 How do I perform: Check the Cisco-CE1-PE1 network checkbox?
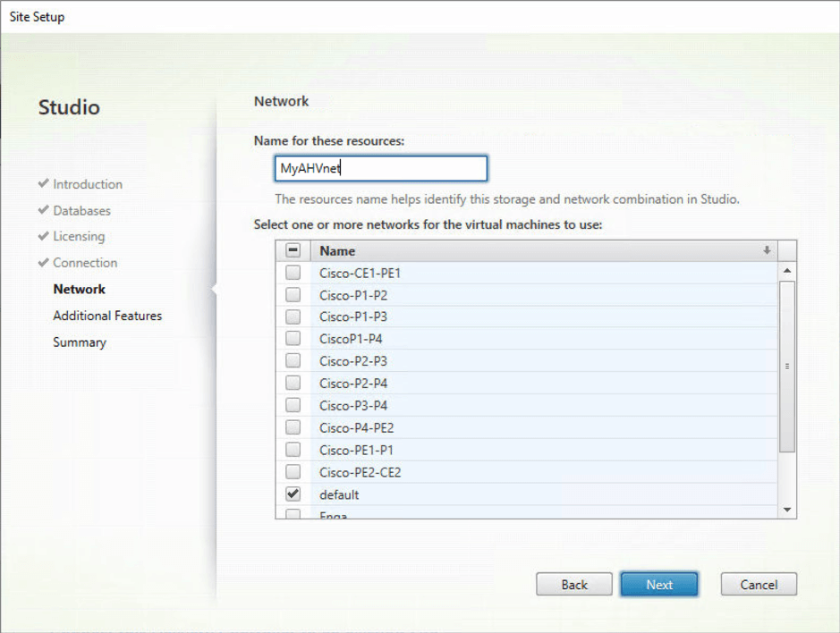click(293, 273)
